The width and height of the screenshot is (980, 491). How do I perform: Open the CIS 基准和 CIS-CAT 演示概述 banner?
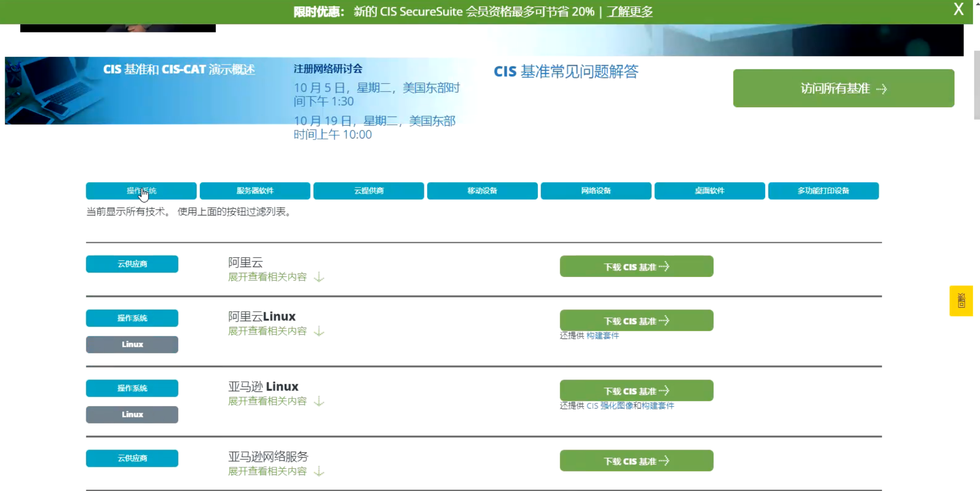(179, 70)
